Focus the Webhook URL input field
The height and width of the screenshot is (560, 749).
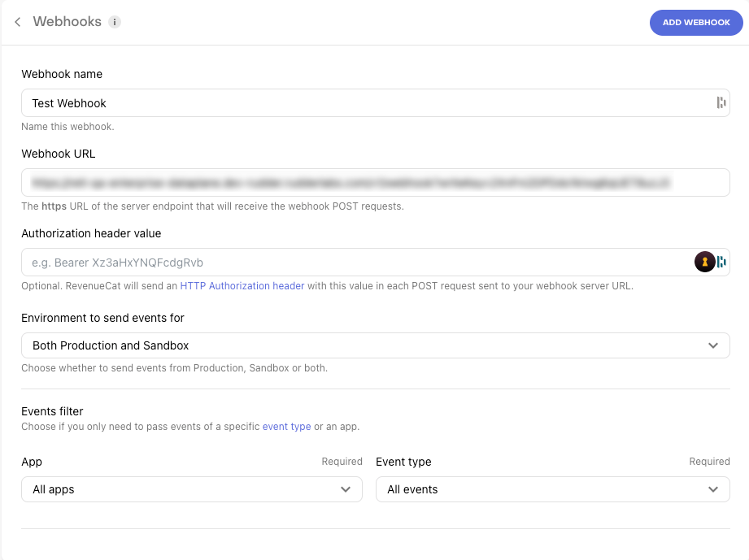pos(376,182)
